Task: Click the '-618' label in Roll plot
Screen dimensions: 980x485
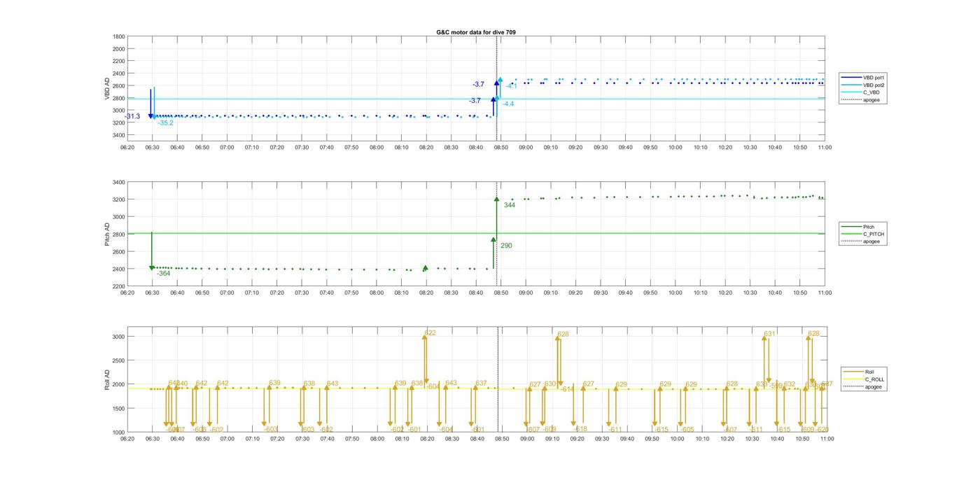Action: point(580,429)
